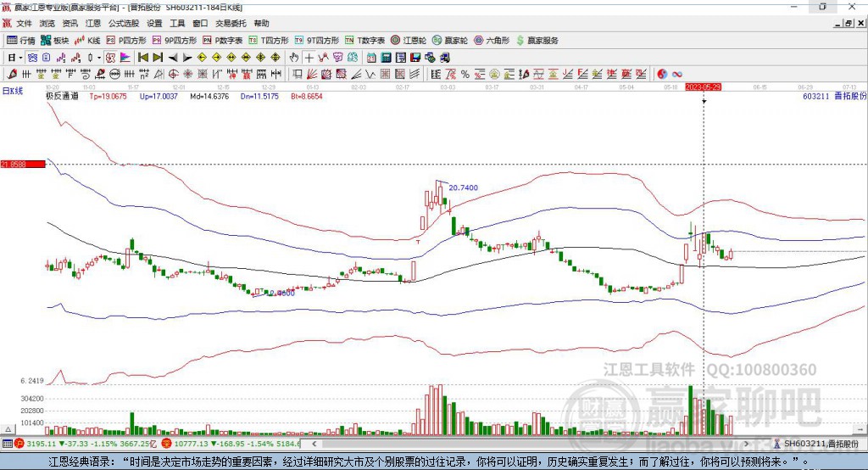Select the red fan lines tool

tap(312, 74)
